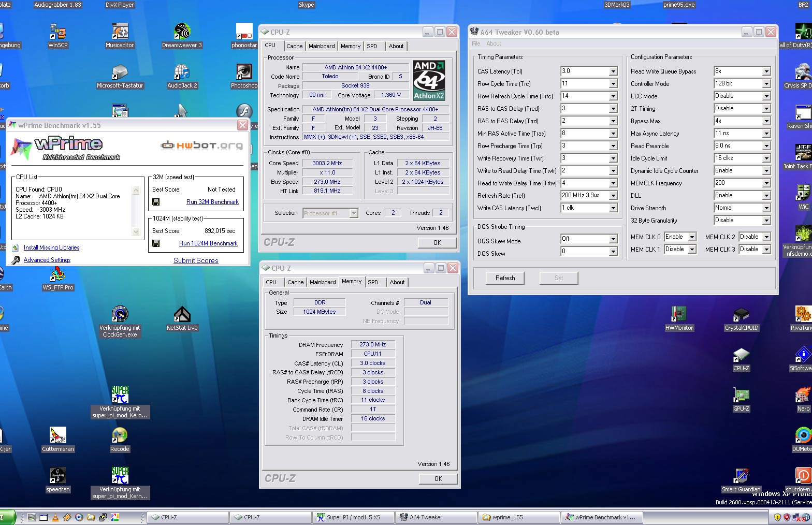Click the Refresh button in A64 Tweaker
Viewport: 812px width, 525px height.
(x=505, y=278)
